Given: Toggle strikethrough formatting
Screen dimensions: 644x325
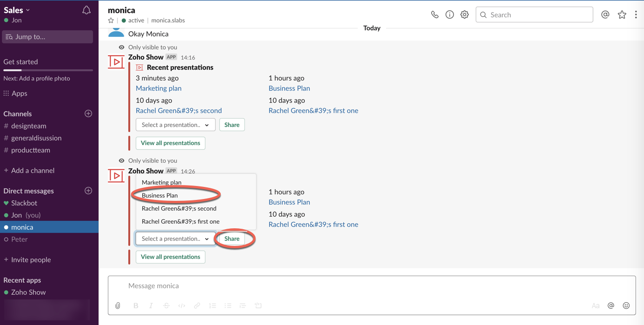Looking at the screenshot, I should (x=166, y=305).
